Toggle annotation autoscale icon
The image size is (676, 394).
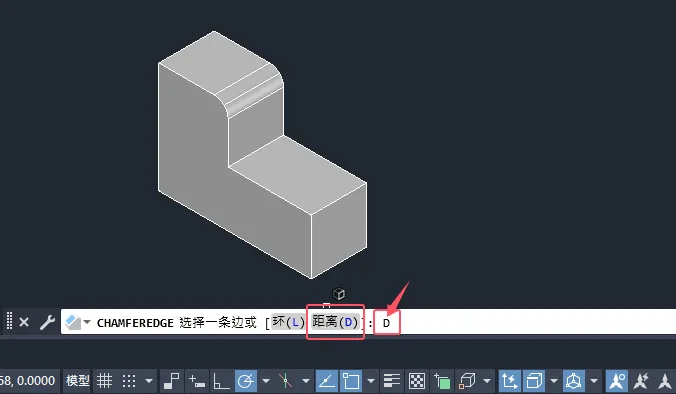click(641, 381)
